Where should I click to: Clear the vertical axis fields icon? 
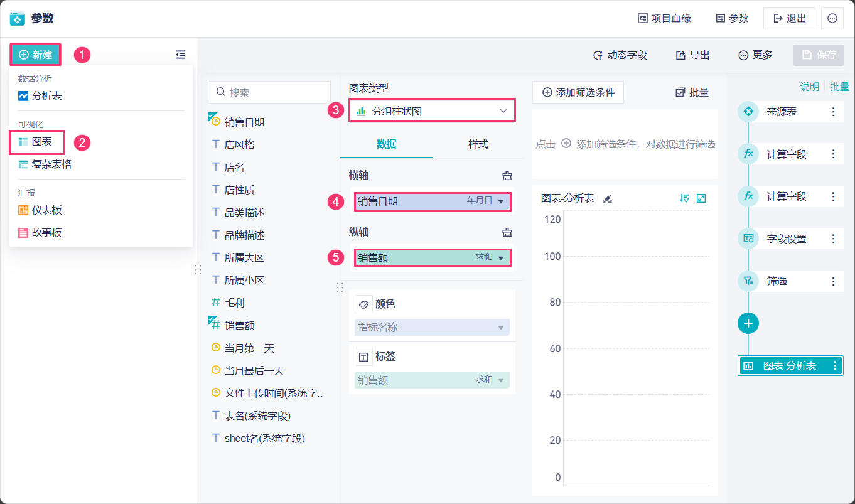507,232
